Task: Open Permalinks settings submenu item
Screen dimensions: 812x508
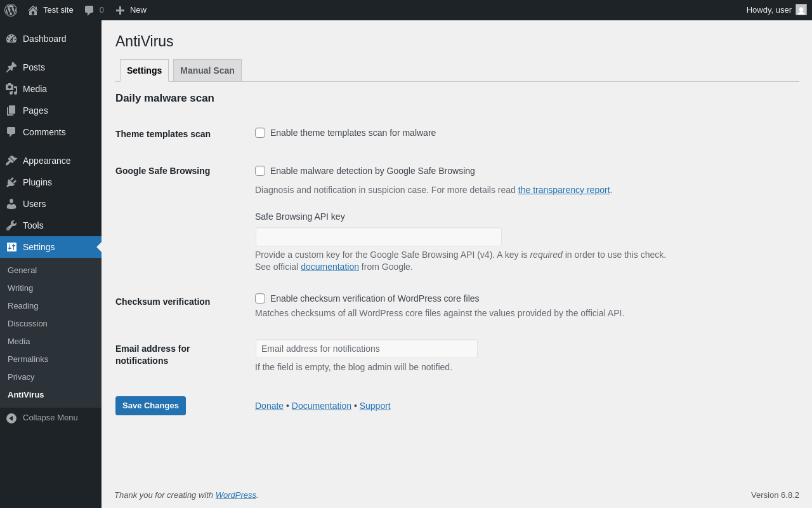Action: click(x=28, y=359)
